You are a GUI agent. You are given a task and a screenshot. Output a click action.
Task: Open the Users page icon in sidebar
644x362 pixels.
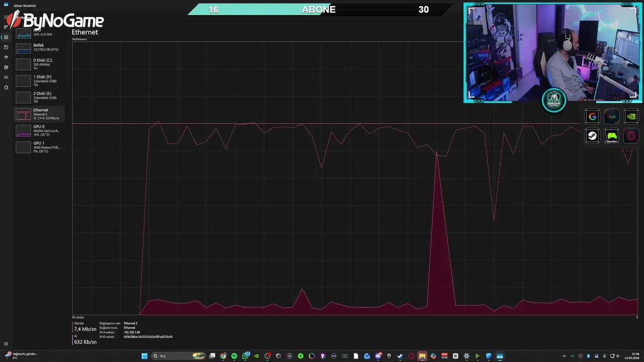pyautogui.click(x=6, y=67)
